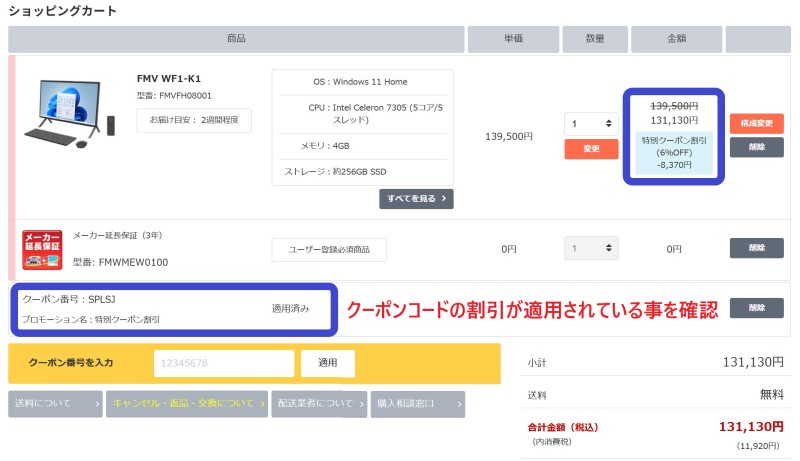Click the maker extended warranty badge icon
This screenshot has width=800, height=461.
[x=42, y=249]
